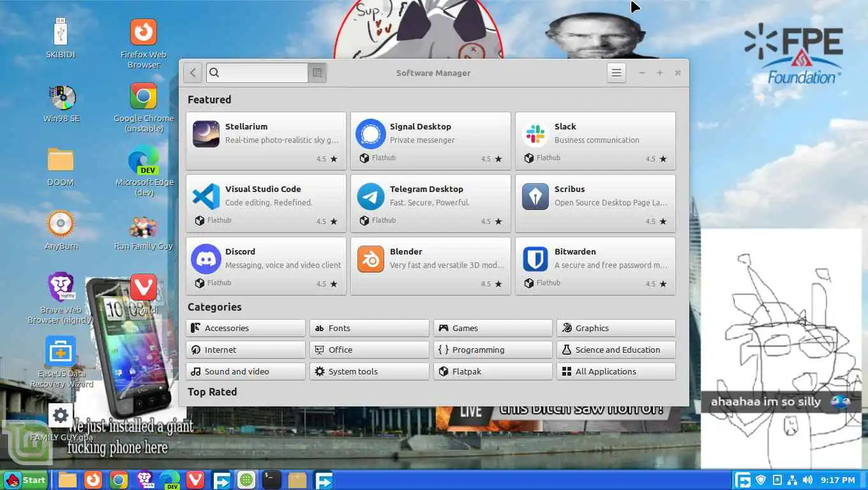Select the DOOM folder on the desktop
This screenshot has width=868, height=490.
click(61, 167)
